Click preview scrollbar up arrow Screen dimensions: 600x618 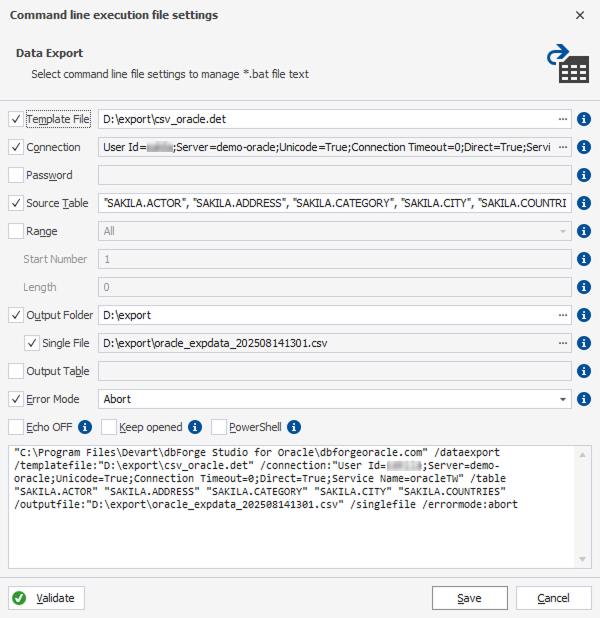tap(582, 455)
